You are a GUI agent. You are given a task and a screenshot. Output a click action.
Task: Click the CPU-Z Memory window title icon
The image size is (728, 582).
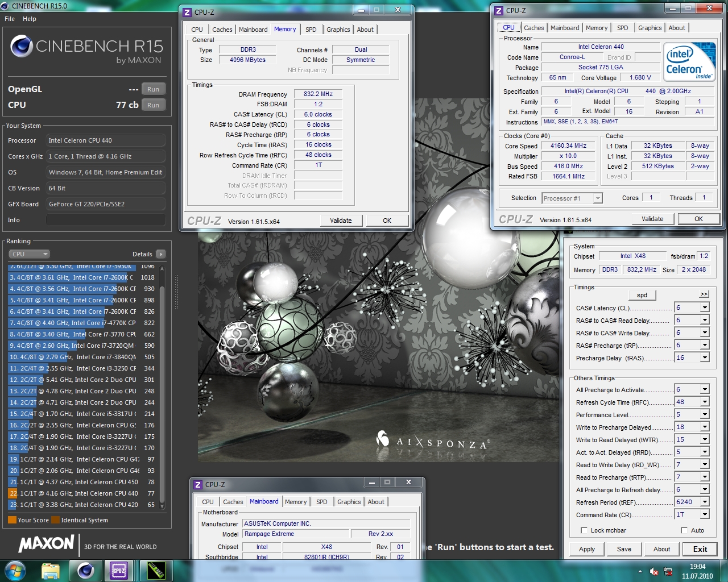tap(188, 12)
